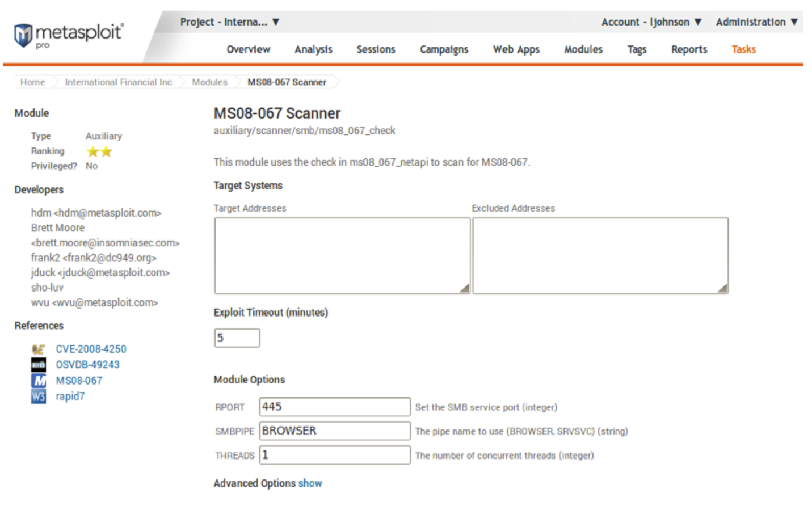Switch to the Tasks tab
This screenshot has width=812, height=510.
pos(743,49)
